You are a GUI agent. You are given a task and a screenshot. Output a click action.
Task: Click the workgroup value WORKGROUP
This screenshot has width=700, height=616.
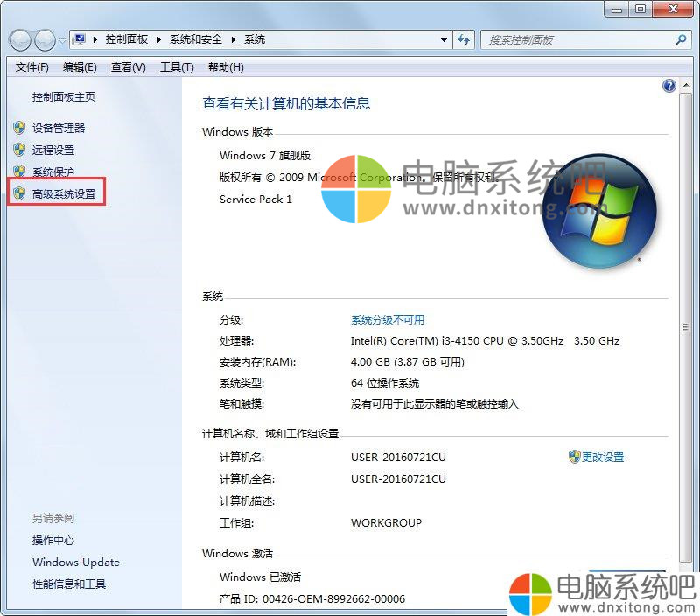coord(386,522)
